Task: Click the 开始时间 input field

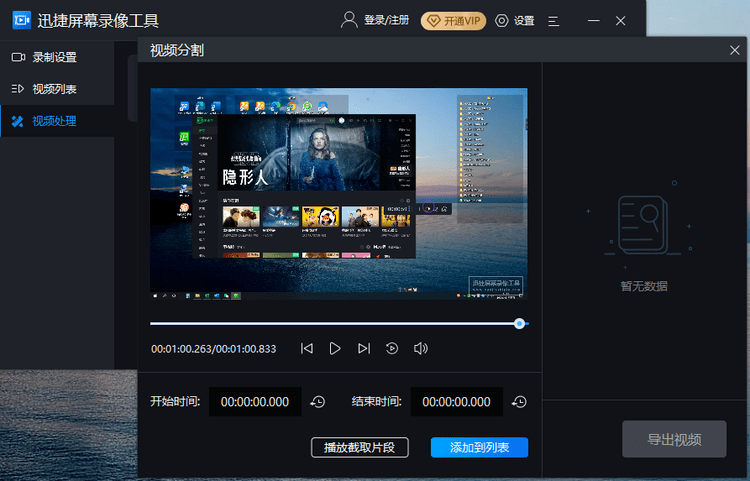Action: pyautogui.click(x=255, y=402)
